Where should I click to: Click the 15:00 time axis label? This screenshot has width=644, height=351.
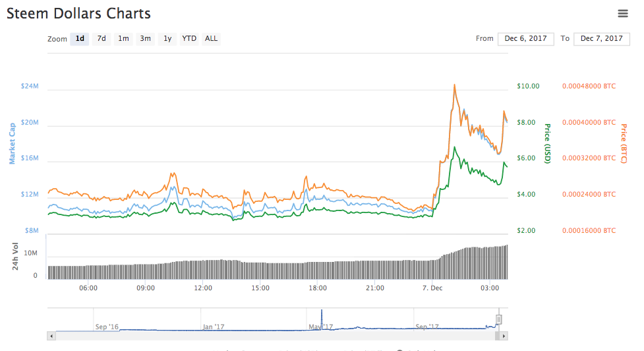[x=260, y=288]
